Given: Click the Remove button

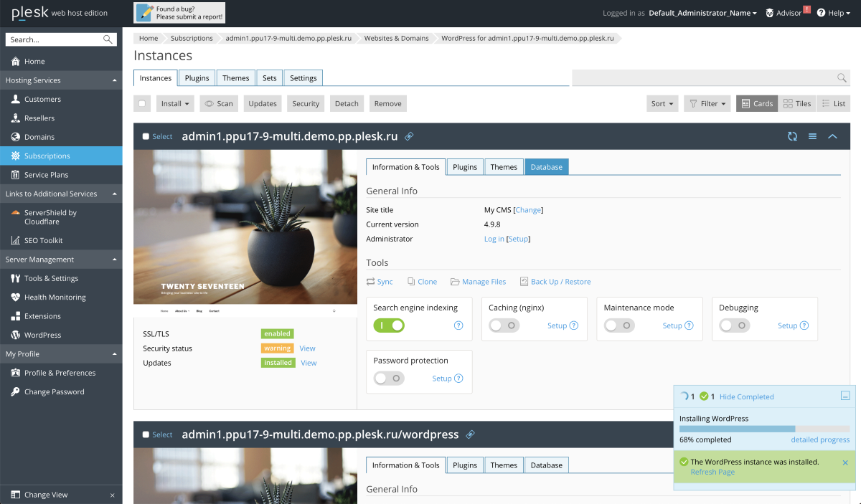Looking at the screenshot, I should point(387,104).
